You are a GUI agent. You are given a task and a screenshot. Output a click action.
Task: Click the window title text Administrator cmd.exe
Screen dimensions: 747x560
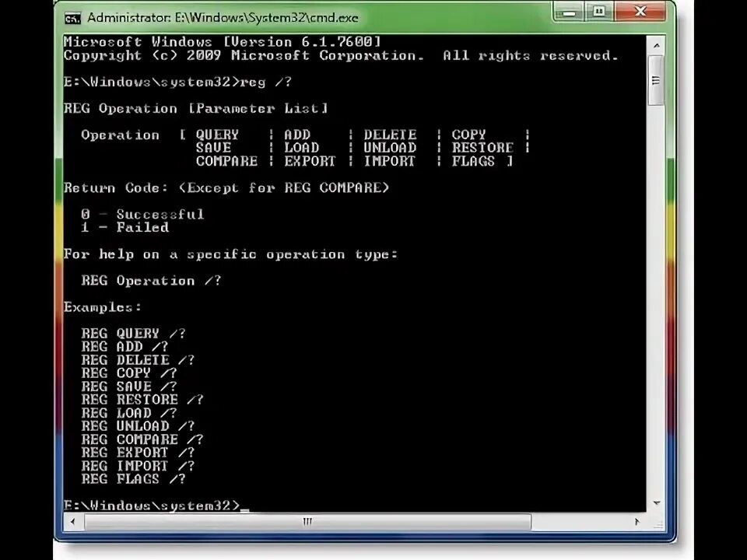pos(223,18)
